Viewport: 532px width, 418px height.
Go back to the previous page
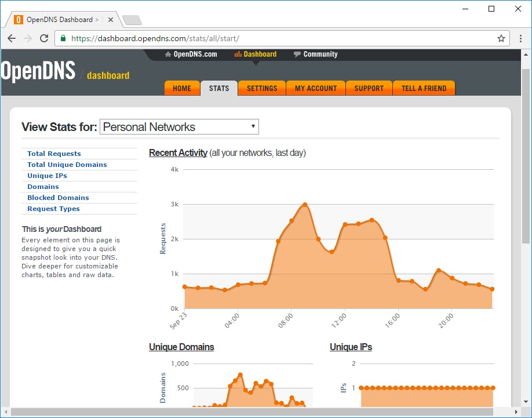(x=12, y=38)
